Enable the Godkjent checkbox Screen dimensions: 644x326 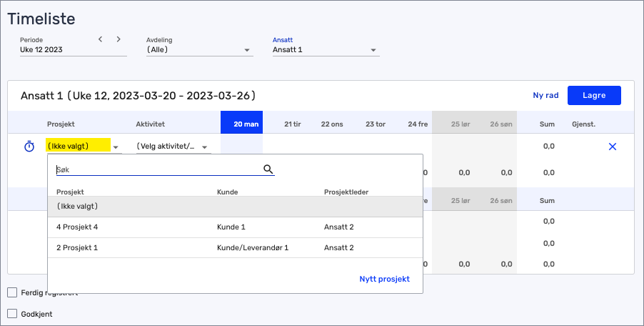pos(12,313)
